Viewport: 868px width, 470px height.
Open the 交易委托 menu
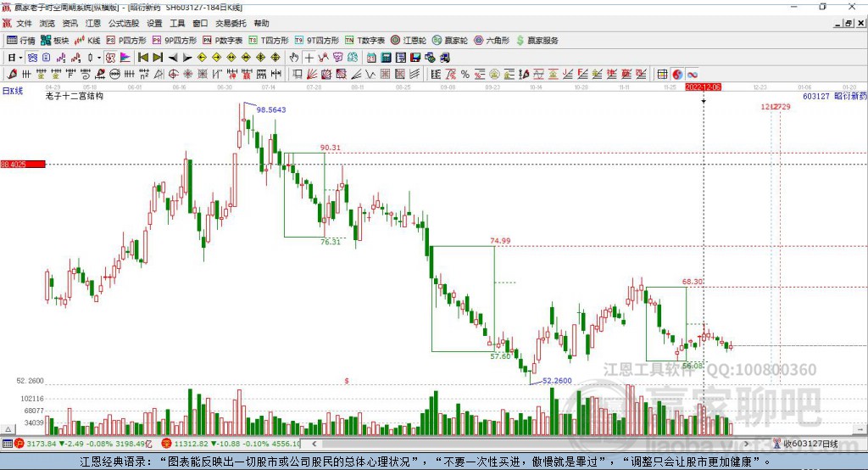231,23
